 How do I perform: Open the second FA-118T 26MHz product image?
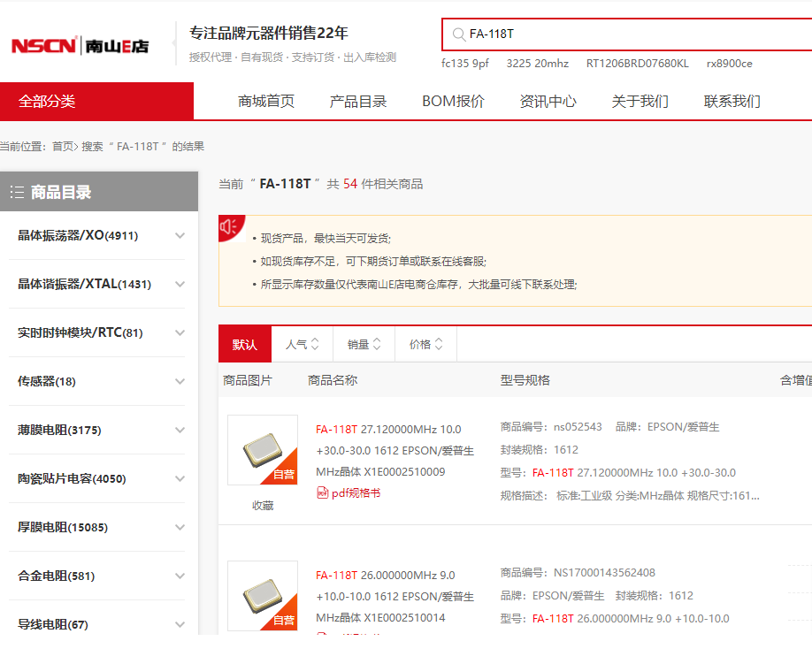tap(262, 595)
